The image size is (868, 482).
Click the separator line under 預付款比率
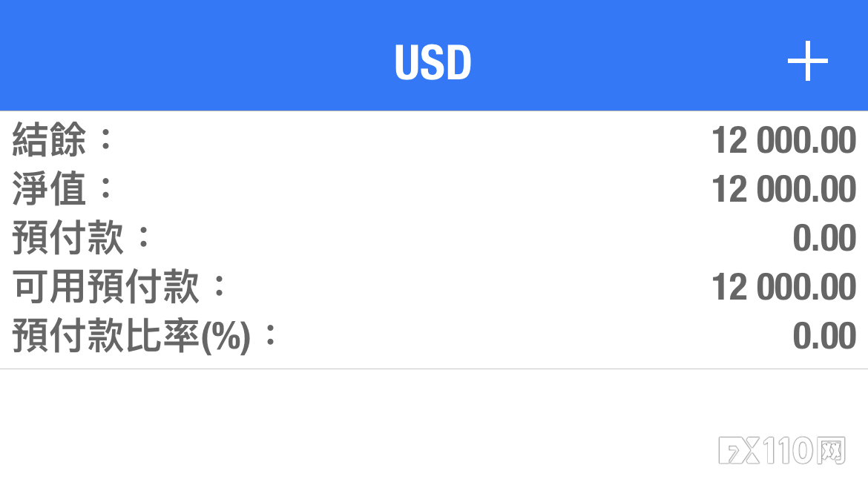coord(434,369)
